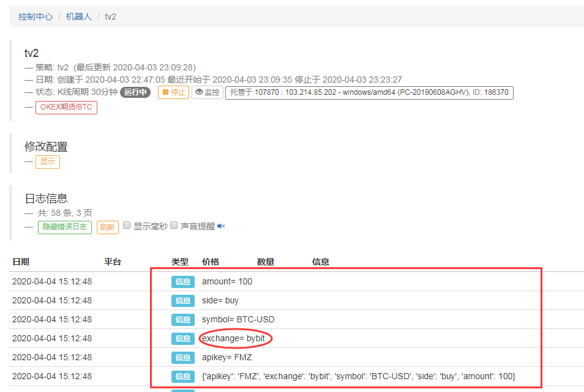
Task: Select the log text amount= 100
Action: [227, 281]
